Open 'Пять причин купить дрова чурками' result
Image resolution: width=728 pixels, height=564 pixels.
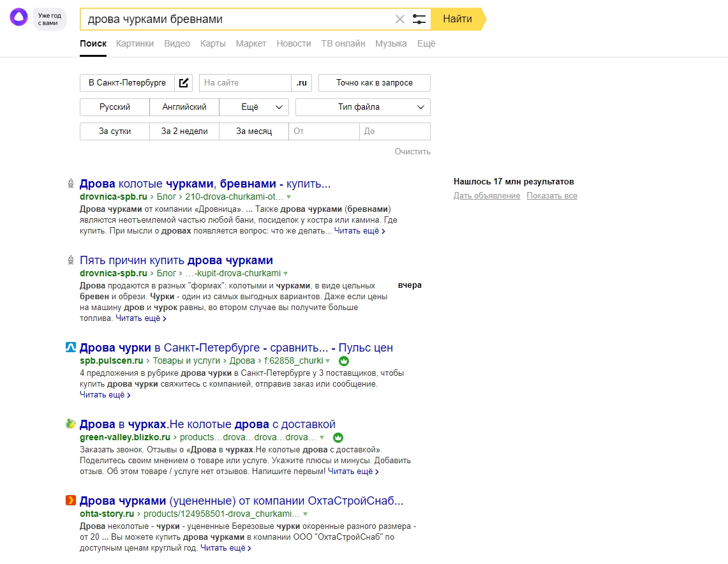point(177,260)
